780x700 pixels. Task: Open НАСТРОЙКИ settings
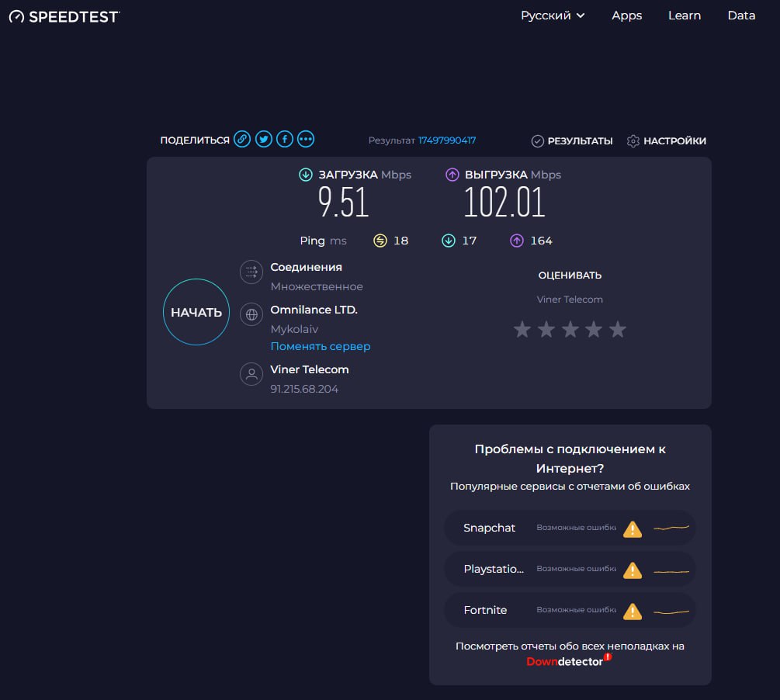point(667,141)
